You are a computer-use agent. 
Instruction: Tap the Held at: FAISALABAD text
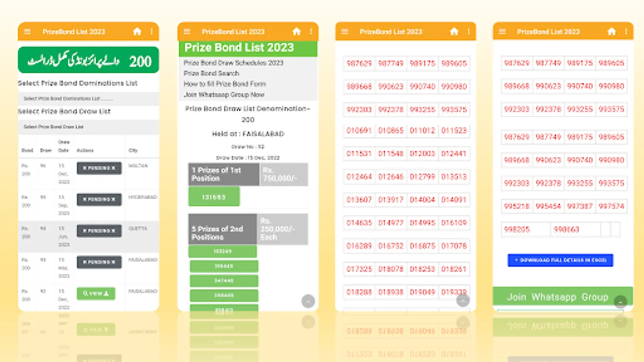click(x=248, y=134)
